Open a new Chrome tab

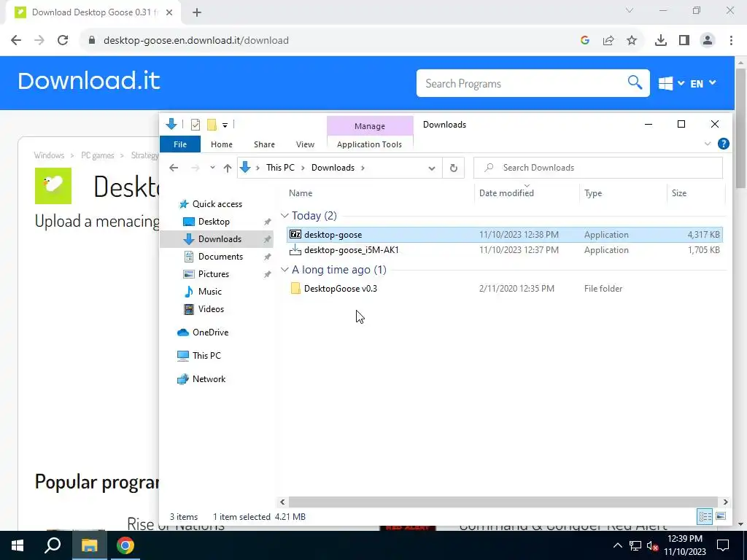click(197, 12)
